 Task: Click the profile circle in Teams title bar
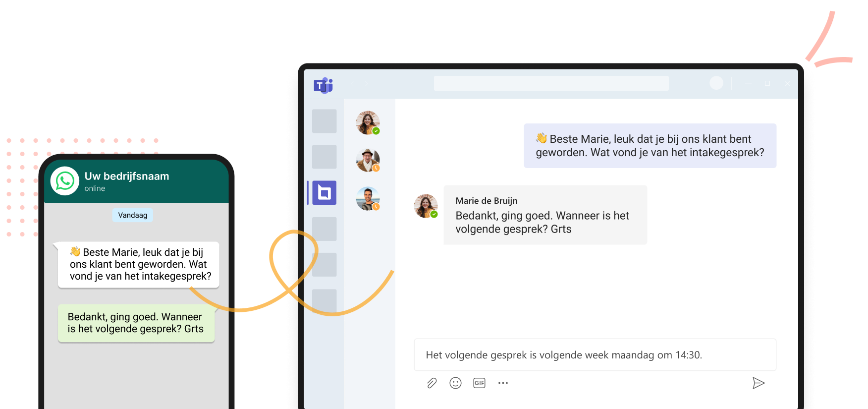(716, 83)
